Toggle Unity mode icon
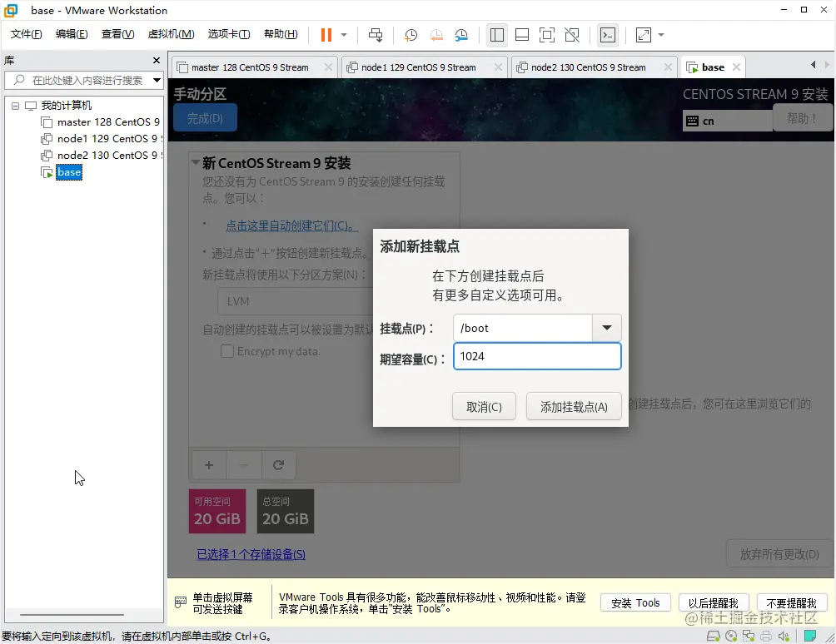This screenshot has width=836, height=644. pyautogui.click(x=572, y=35)
